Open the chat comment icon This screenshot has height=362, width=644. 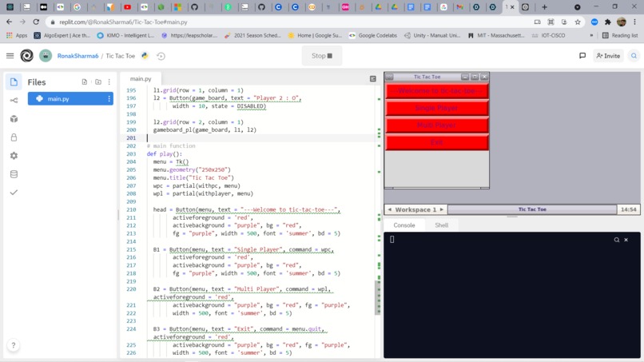582,55
